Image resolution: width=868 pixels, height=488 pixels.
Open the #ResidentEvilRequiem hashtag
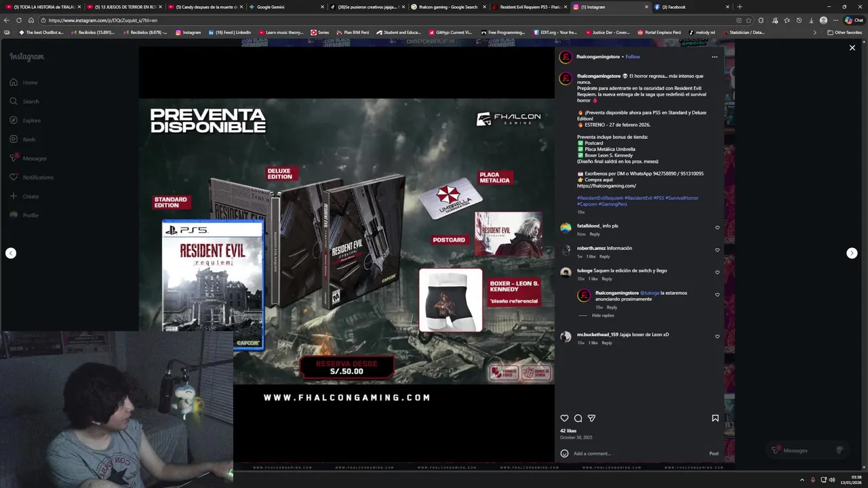(x=600, y=198)
